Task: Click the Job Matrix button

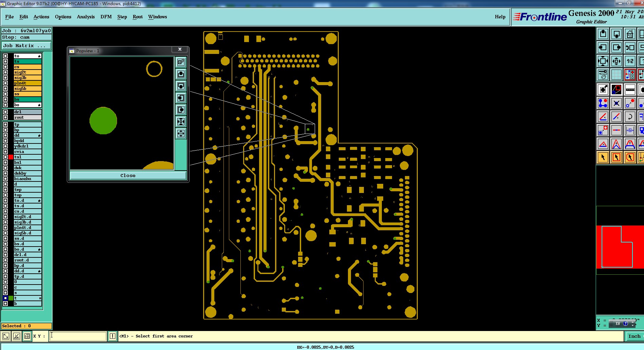Action: [26, 45]
